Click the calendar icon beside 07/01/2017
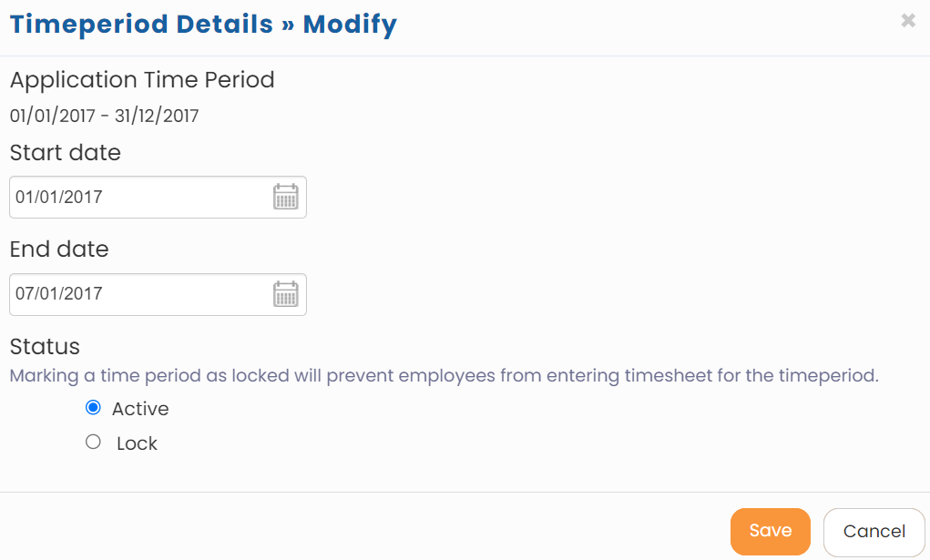 (285, 293)
